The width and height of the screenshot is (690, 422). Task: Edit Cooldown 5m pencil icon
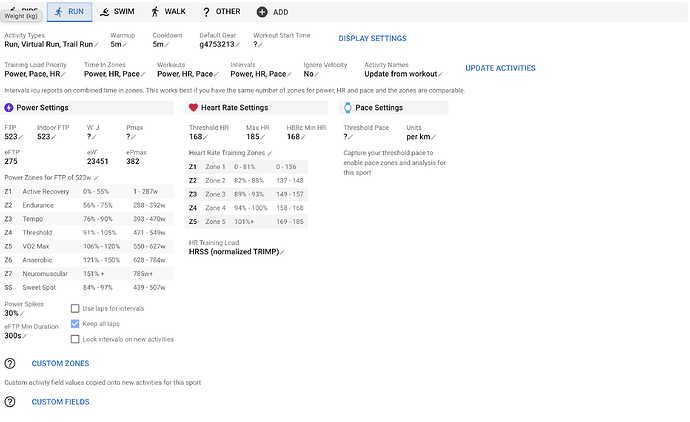[x=167, y=44]
